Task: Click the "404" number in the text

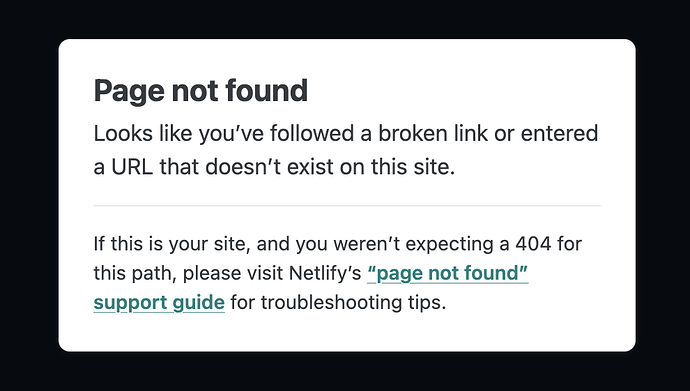Action: [533, 244]
